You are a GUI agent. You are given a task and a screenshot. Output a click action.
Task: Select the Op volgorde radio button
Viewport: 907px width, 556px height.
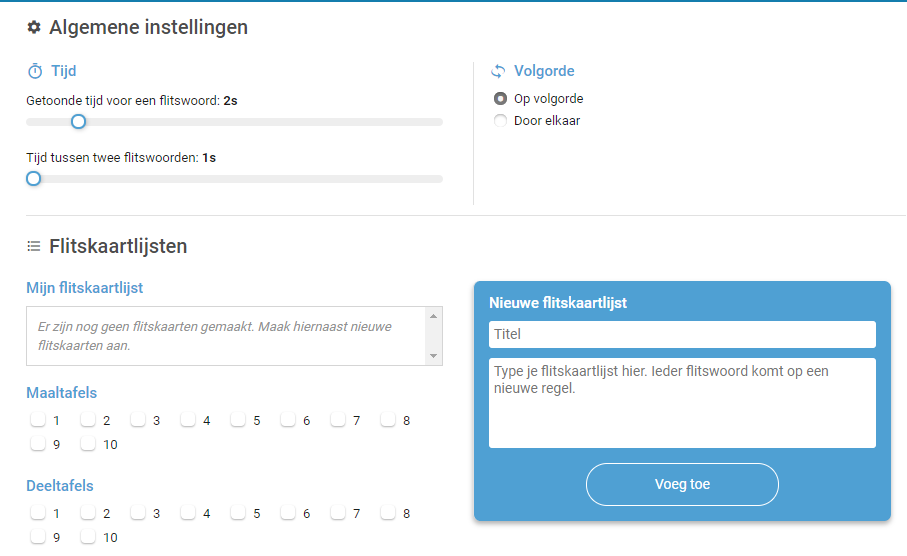[x=500, y=99]
